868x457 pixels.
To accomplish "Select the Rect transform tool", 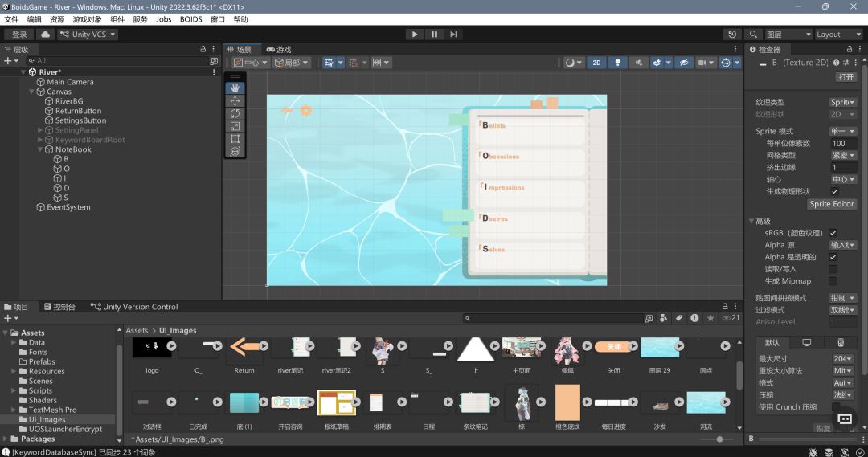I will tap(235, 139).
